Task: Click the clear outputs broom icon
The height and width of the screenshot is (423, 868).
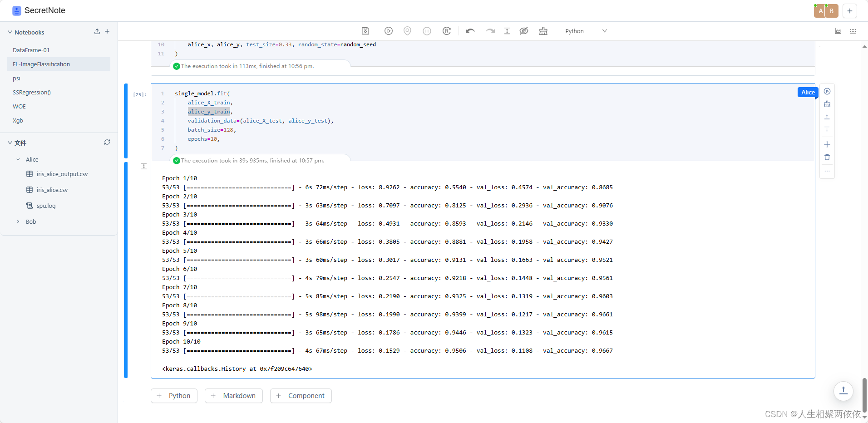Action: pyautogui.click(x=543, y=31)
